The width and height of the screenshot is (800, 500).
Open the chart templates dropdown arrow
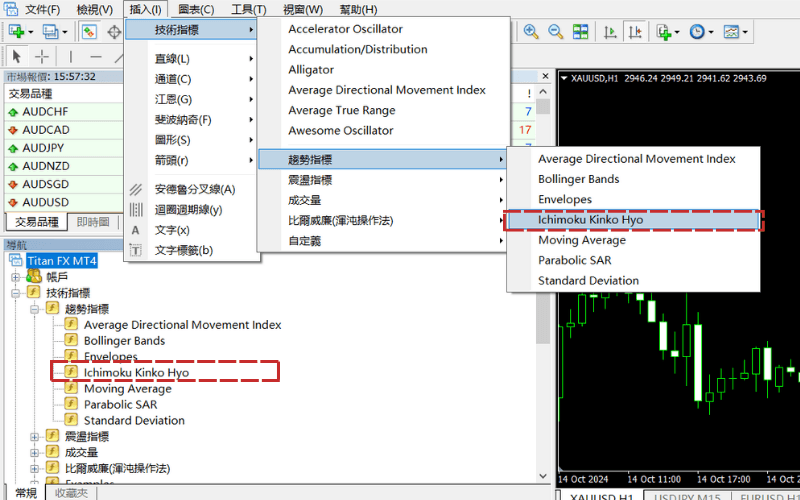(x=745, y=32)
